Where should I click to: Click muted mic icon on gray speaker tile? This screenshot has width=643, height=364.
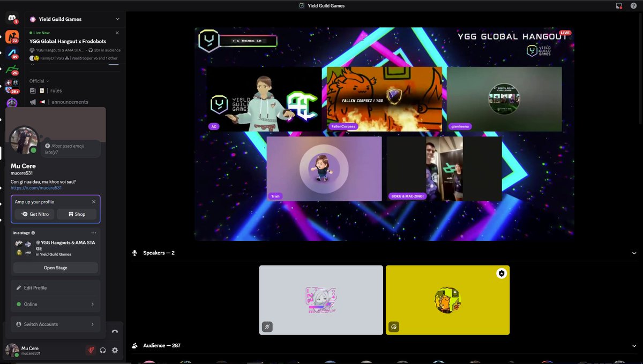(x=267, y=327)
